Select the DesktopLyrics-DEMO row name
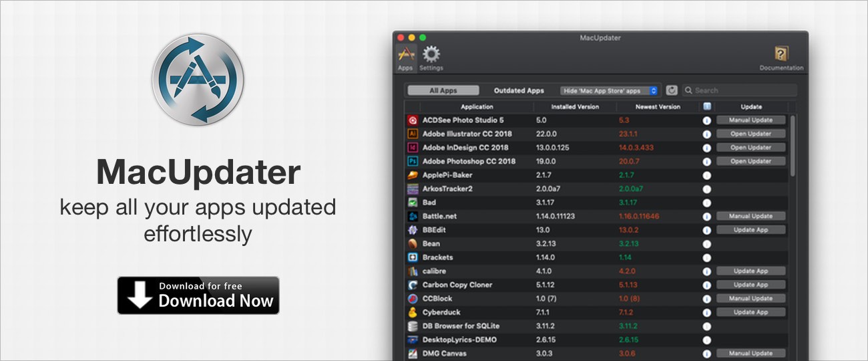 pos(459,340)
